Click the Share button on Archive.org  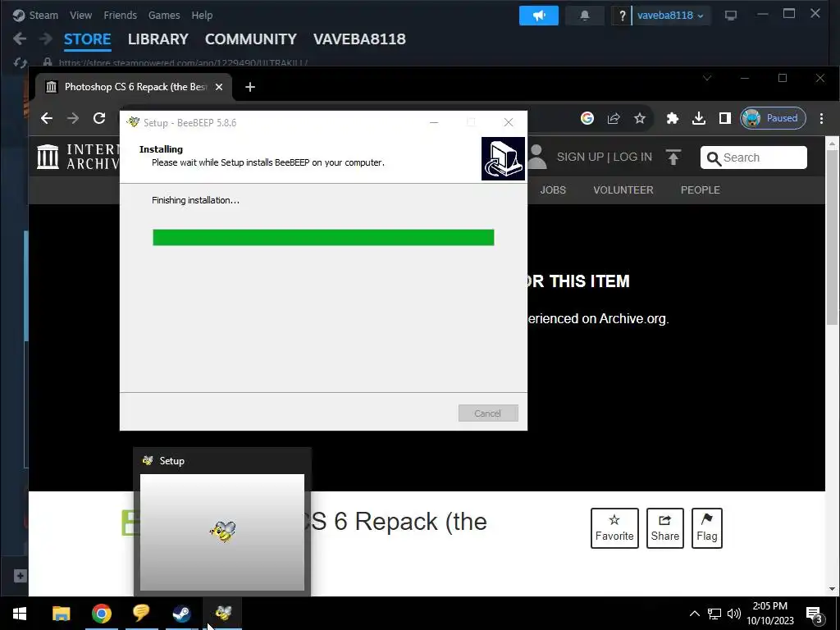pyautogui.click(x=664, y=528)
